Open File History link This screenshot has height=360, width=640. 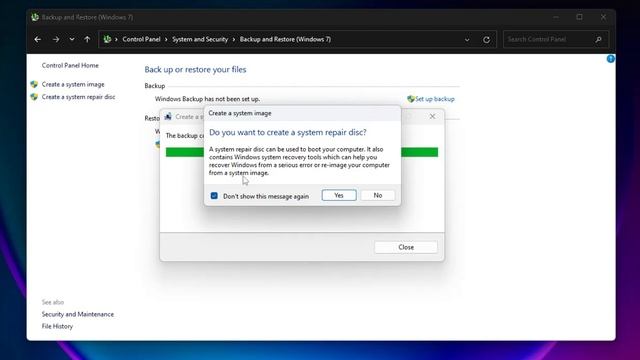coord(57,327)
